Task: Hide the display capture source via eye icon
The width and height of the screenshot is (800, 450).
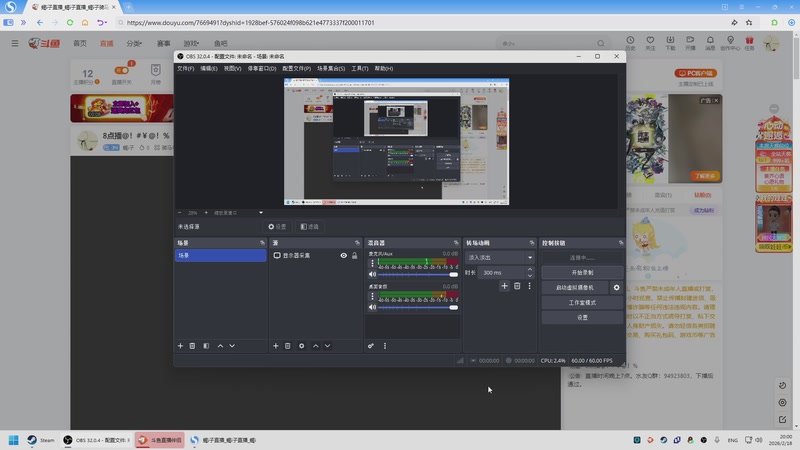Action: (x=343, y=256)
